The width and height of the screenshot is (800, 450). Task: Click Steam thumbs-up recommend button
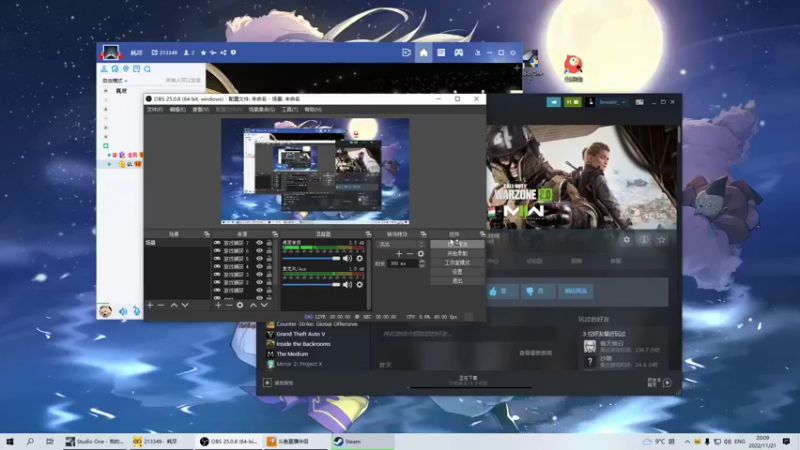tap(502, 291)
